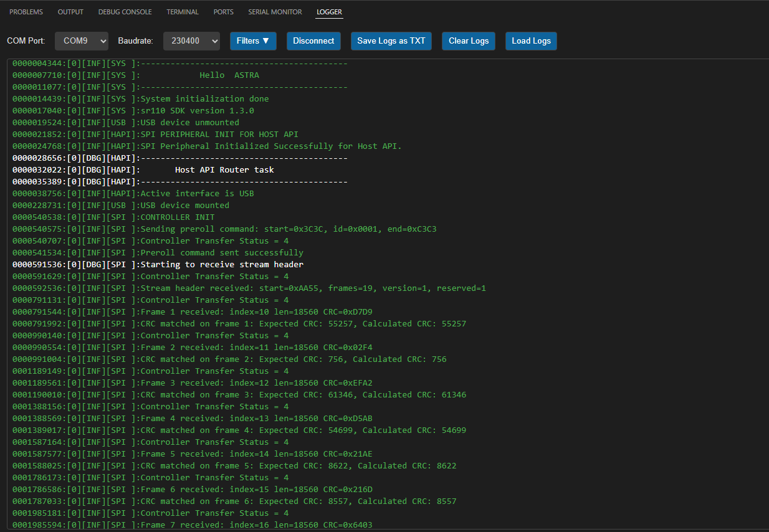The image size is (769, 532).
Task: Click 'Host API Router task' debug line
Action: [143, 170]
